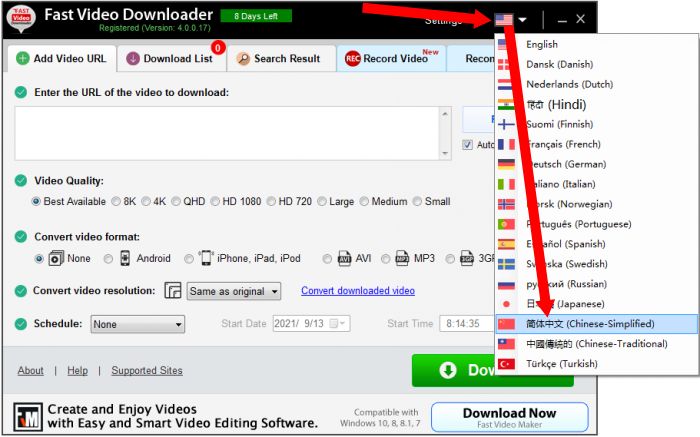Open the language flag dropdown arrow
The height and width of the screenshot is (437, 700).
[522, 20]
